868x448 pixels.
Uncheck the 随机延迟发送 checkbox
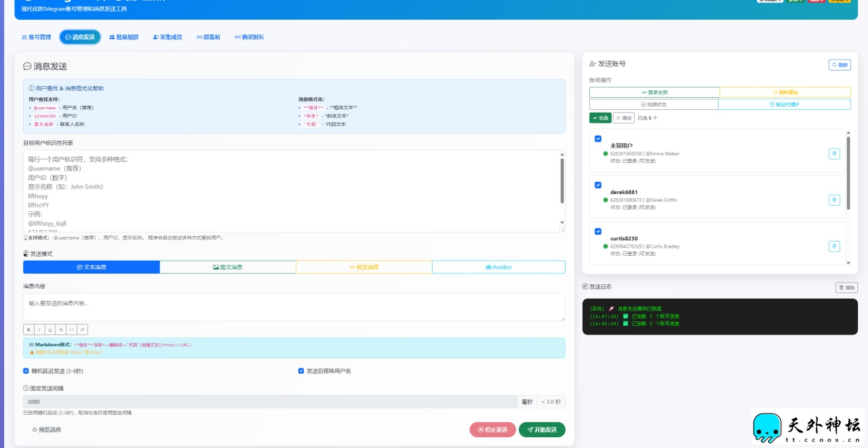point(26,371)
